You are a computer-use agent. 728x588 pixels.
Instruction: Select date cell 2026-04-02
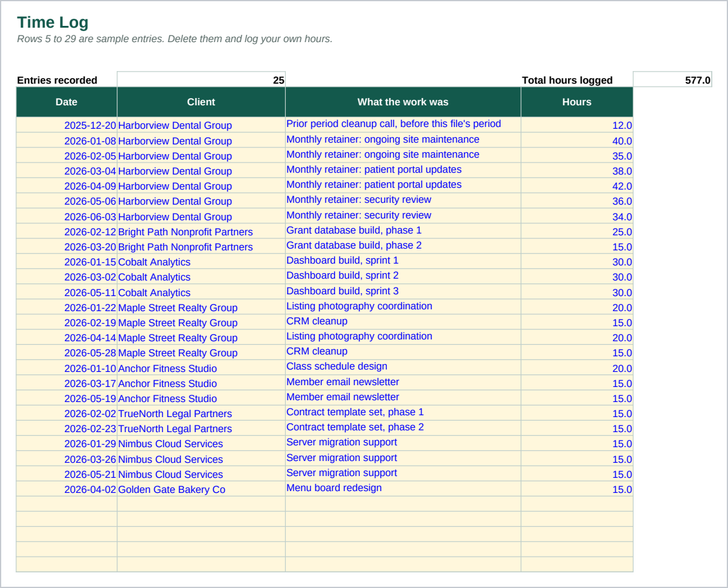[x=67, y=489]
